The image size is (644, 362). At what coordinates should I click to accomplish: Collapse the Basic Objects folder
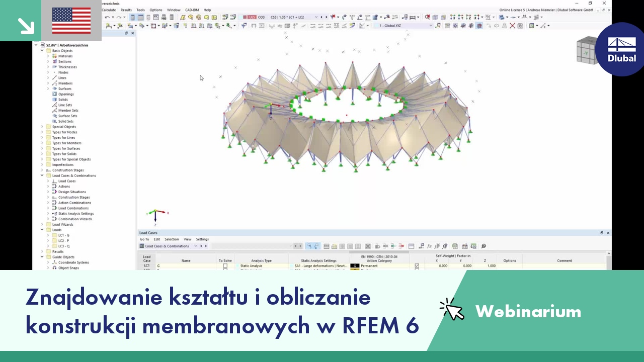click(42, 51)
